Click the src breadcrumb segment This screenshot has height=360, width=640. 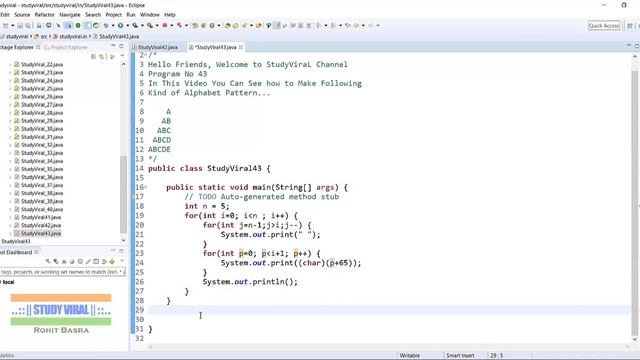pyautogui.click(x=40, y=36)
